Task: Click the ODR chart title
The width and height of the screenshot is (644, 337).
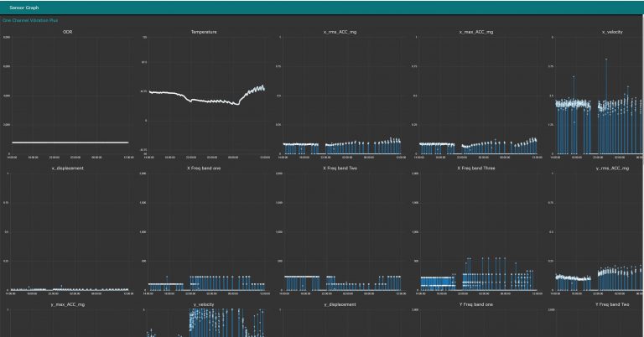Action: 68,32
